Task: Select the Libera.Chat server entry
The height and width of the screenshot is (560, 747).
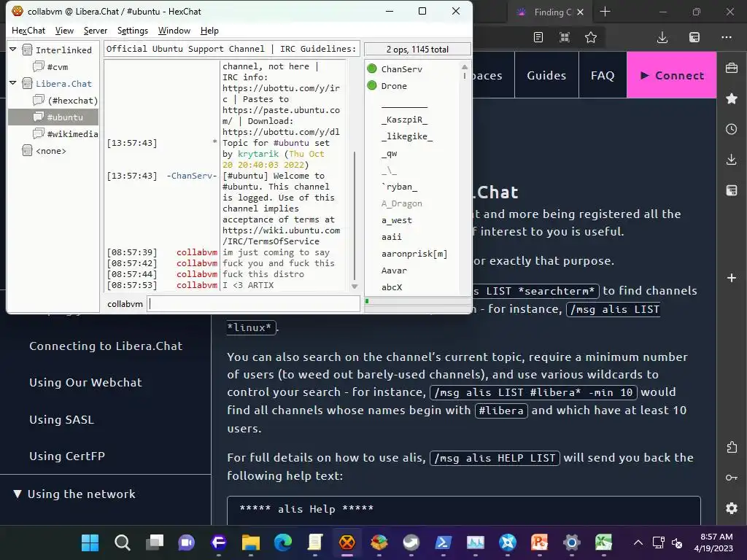Action: [x=63, y=84]
